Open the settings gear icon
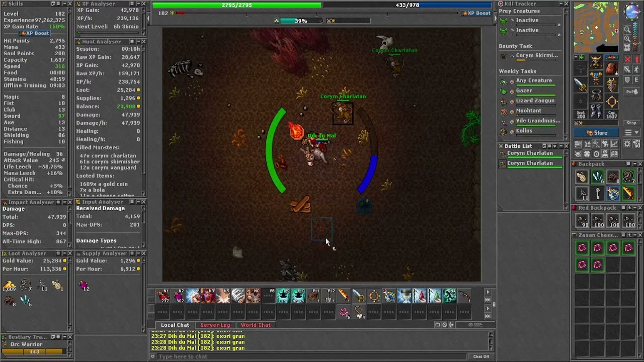Image resolution: width=644 pixels, height=362 pixels. click(627, 143)
